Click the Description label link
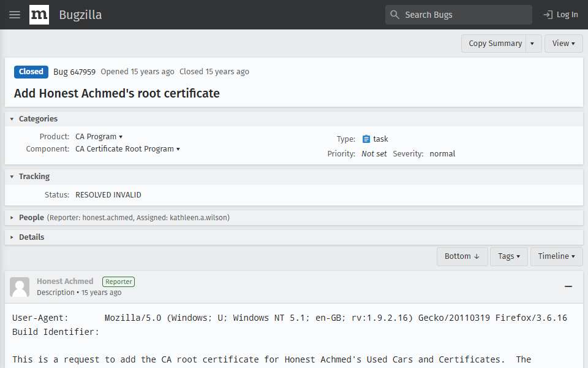This screenshot has width=588, height=368. [x=56, y=293]
